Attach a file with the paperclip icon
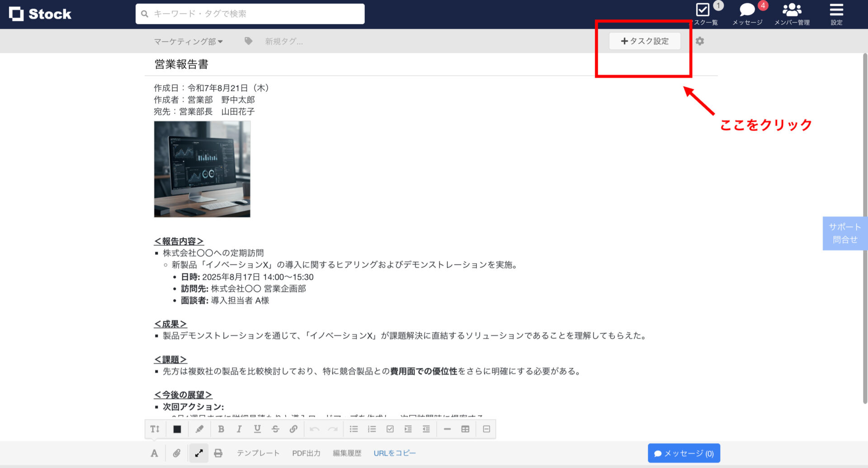The image size is (868, 468). tap(177, 453)
